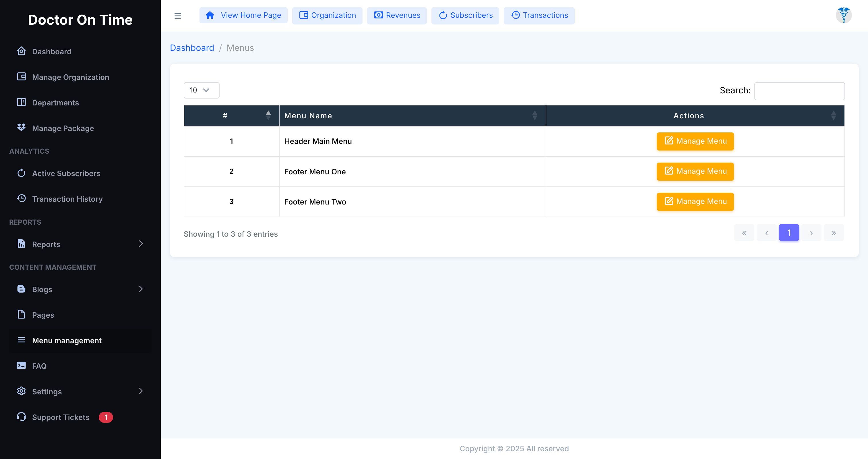Click the home icon in View Home Page
This screenshot has width=868, height=459.
tap(210, 15)
